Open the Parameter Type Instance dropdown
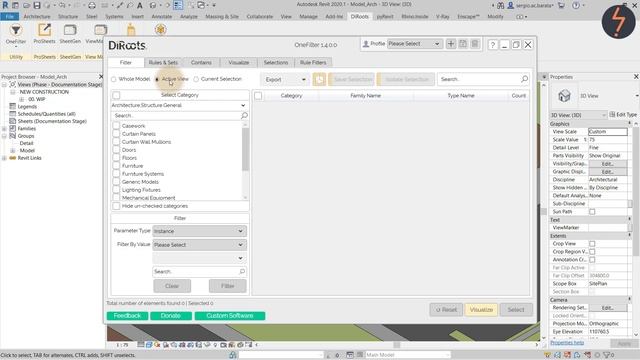This screenshot has width=640, height=360. [x=199, y=231]
